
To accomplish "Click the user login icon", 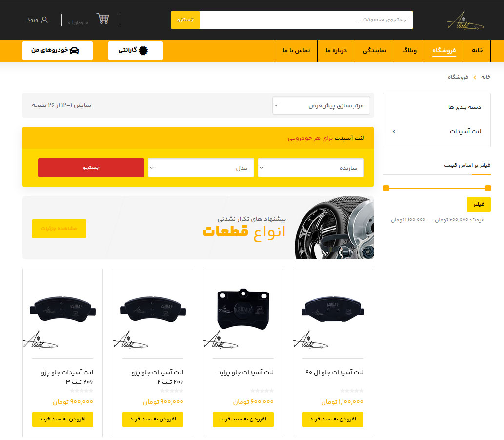I will click(44, 20).
